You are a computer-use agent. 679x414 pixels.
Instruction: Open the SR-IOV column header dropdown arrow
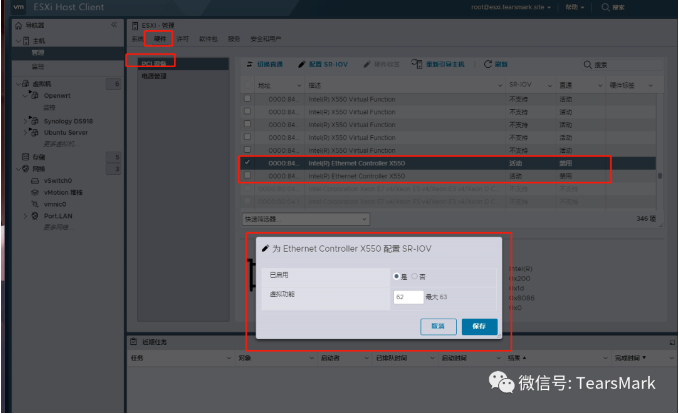coord(550,85)
